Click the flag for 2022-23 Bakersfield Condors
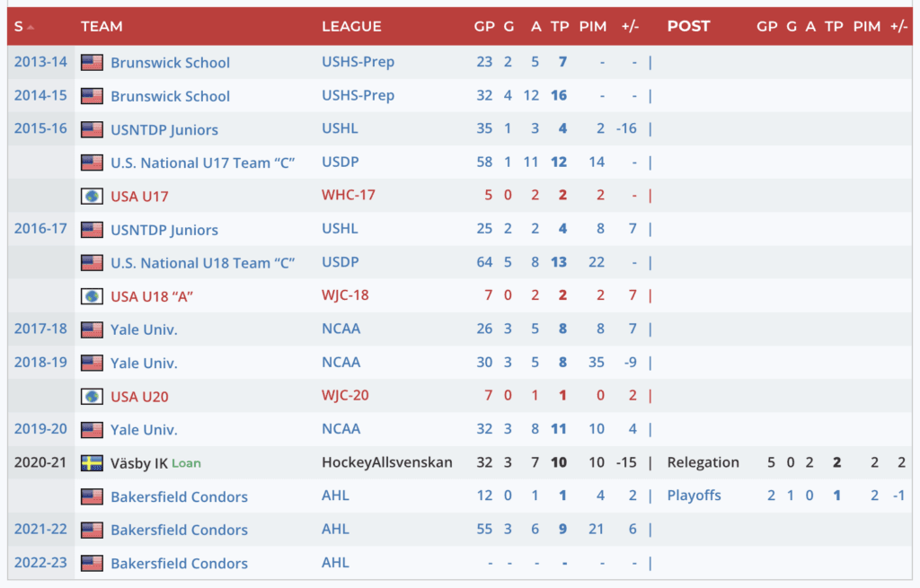This screenshot has width=920, height=588. coord(92,564)
